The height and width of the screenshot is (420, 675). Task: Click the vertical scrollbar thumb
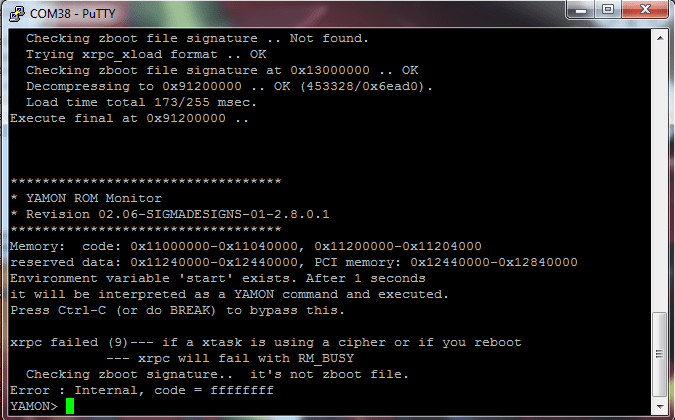[660, 354]
